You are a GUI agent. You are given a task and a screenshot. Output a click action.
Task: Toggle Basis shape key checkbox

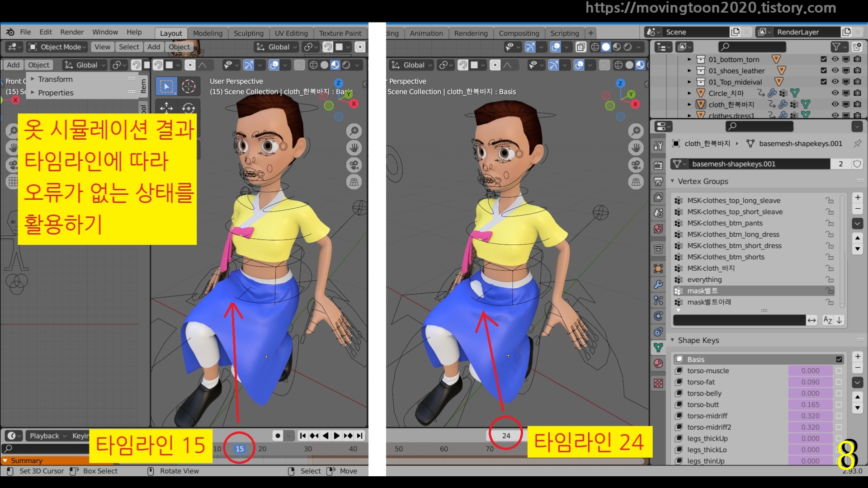pyautogui.click(x=839, y=359)
